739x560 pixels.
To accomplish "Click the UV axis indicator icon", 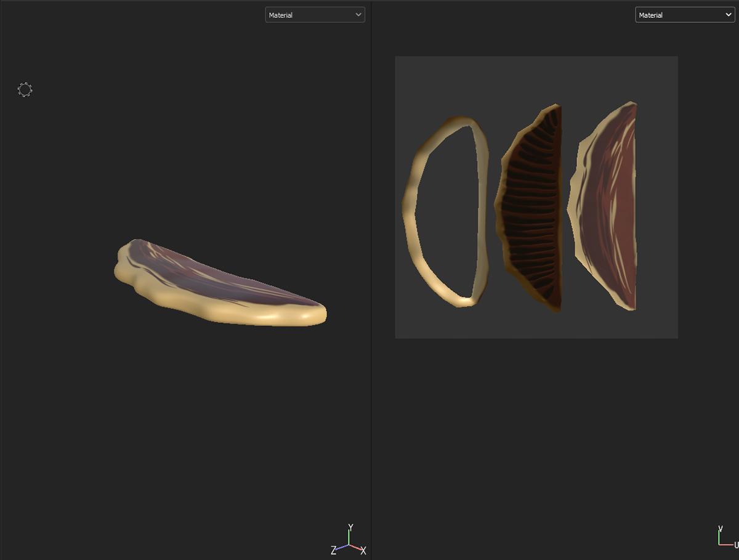I will pyautogui.click(x=728, y=537).
